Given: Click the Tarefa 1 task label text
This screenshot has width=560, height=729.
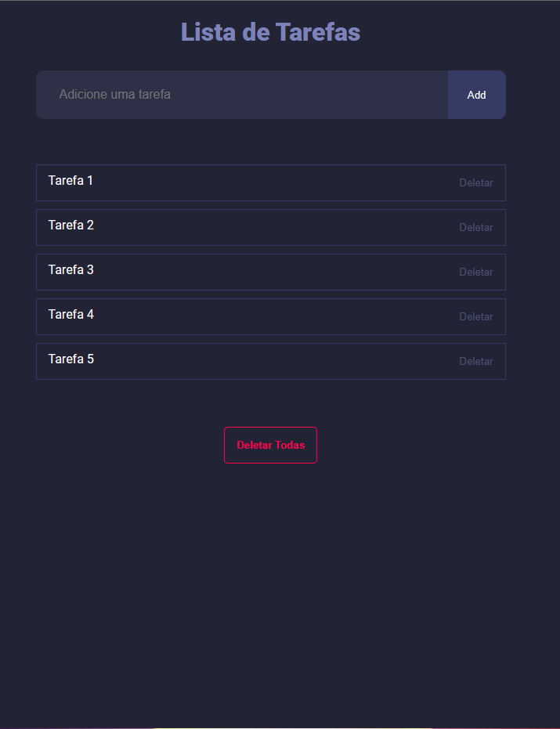Looking at the screenshot, I should (70, 180).
